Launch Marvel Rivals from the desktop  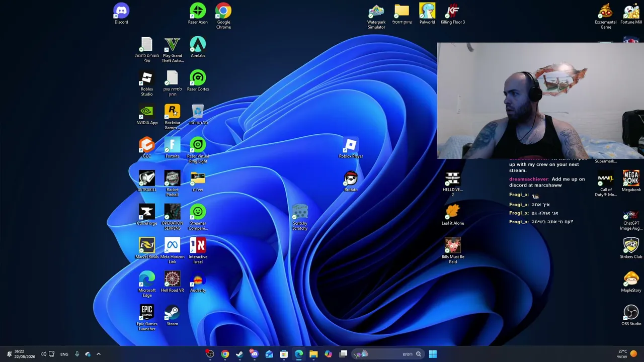[x=147, y=249]
